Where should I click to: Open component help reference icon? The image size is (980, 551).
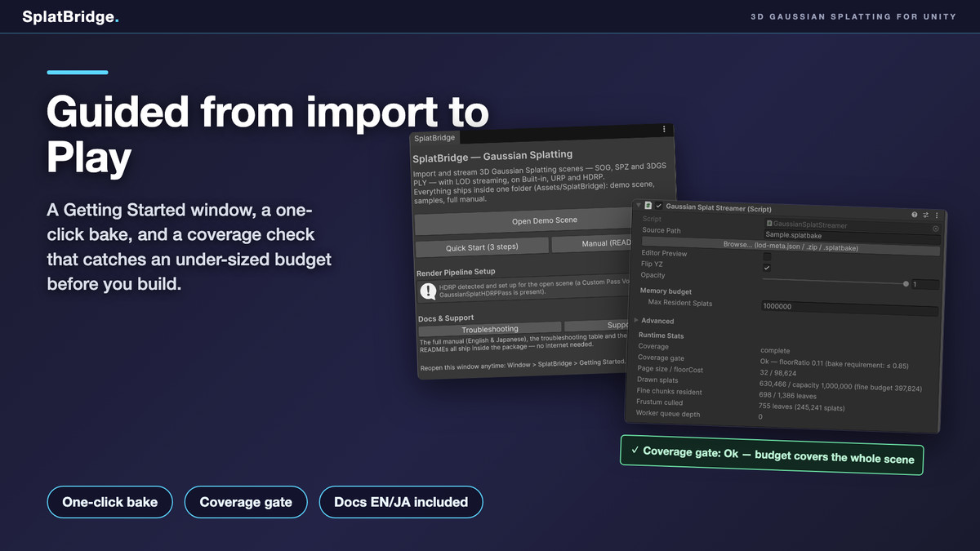pos(915,215)
